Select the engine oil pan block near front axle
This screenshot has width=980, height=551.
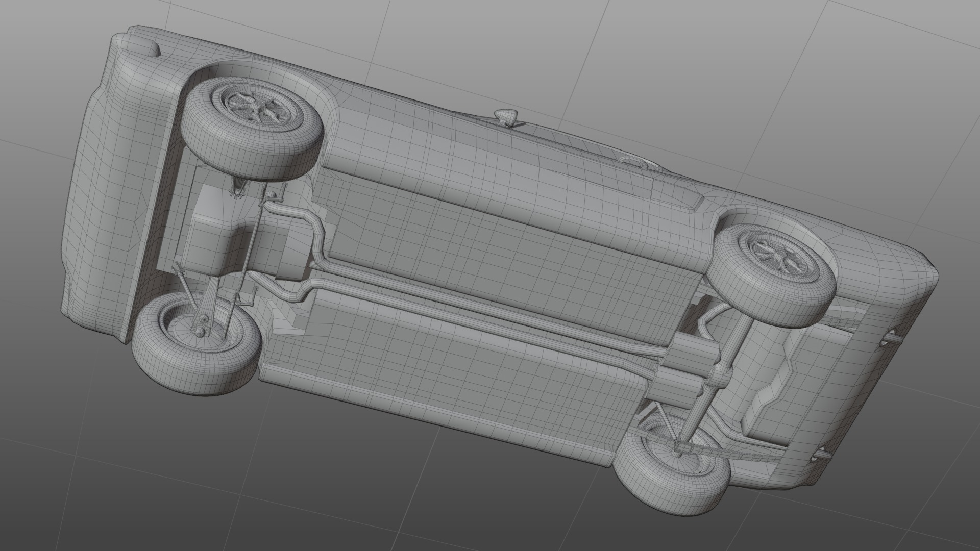pos(210,230)
